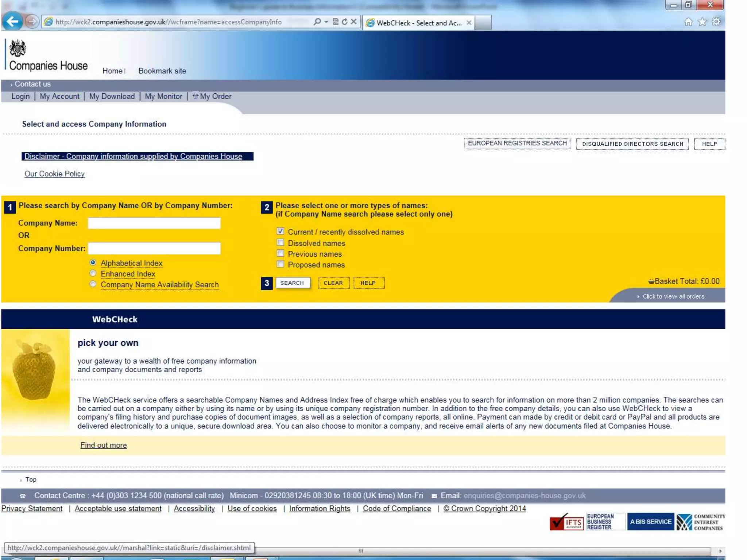Viewport: 747px width, 560px height.
Task: Open the browser settings gear icon
Action: (716, 22)
